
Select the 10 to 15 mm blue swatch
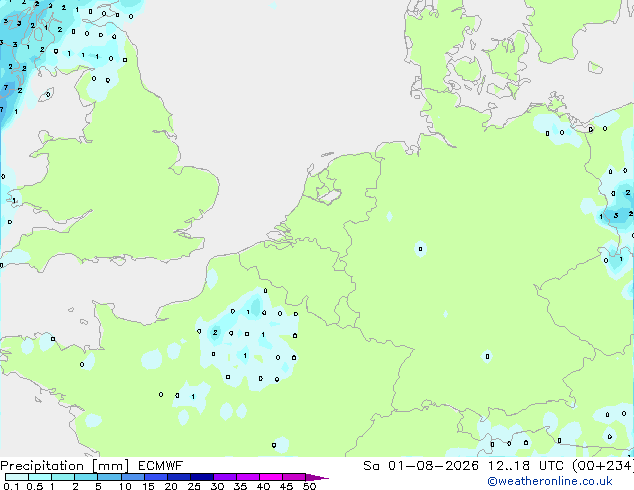coord(133,477)
